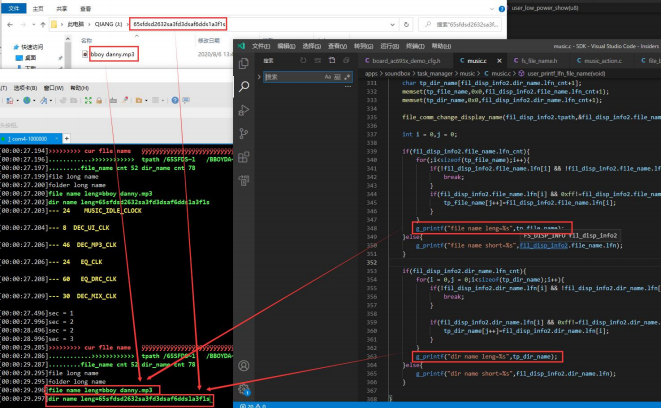Open the 文件 menu in VS Code

click(261, 46)
